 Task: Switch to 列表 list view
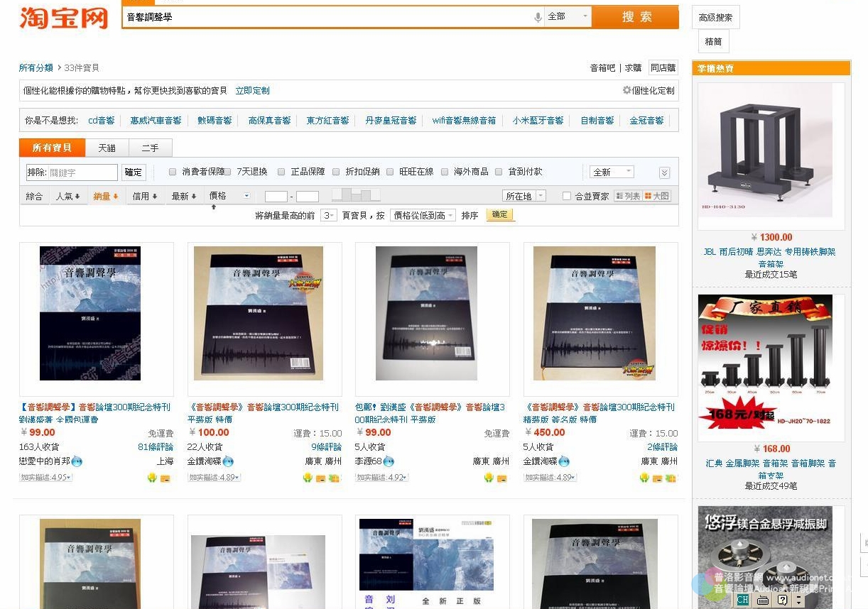[x=628, y=196]
